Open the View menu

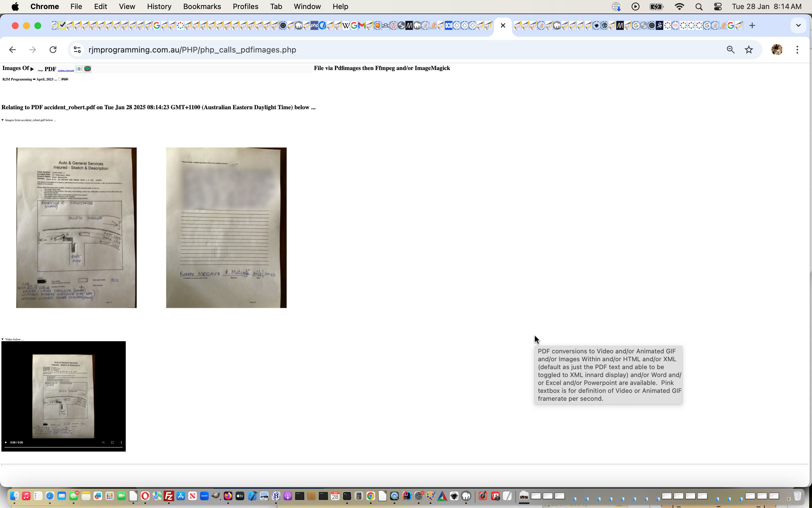127,6
